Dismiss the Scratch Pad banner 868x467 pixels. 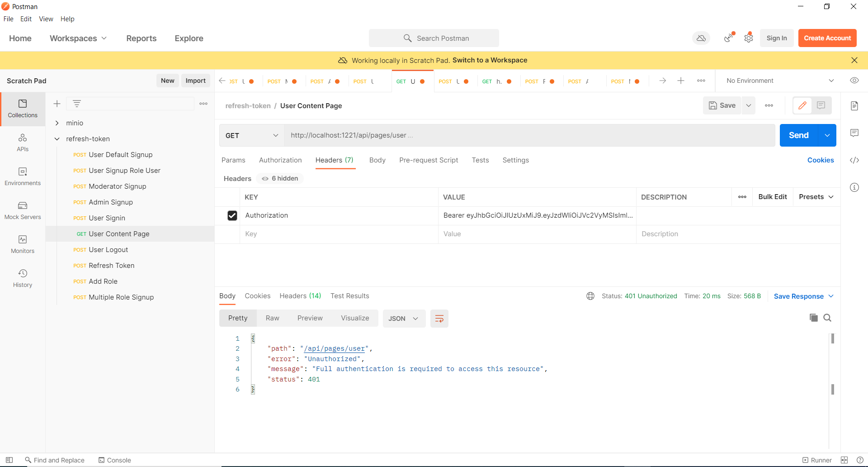[854, 60]
